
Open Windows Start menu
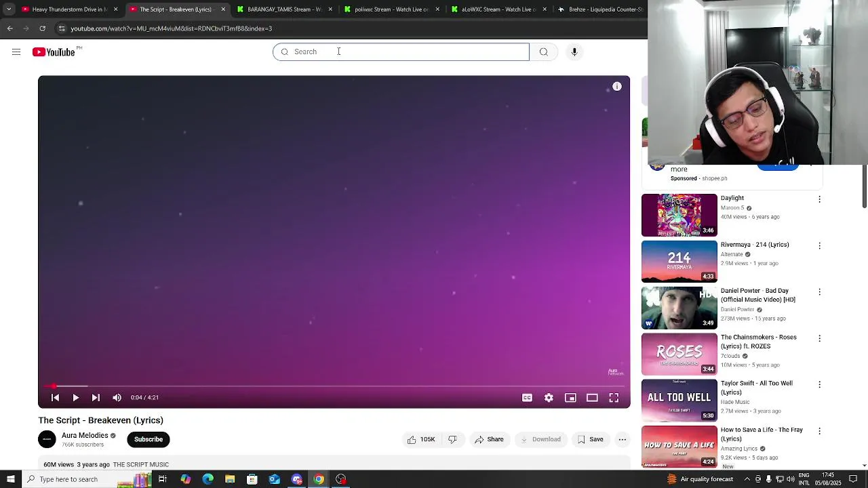pyautogui.click(x=11, y=479)
